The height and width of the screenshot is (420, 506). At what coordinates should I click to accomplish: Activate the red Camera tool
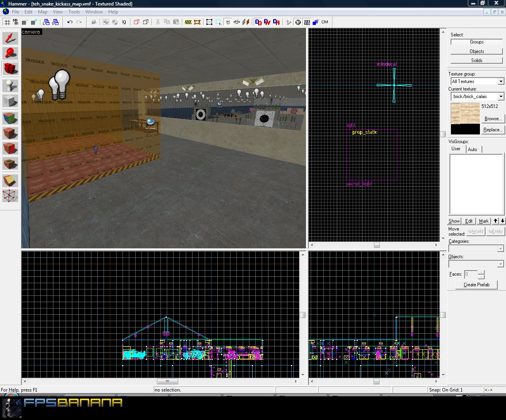tap(10, 69)
